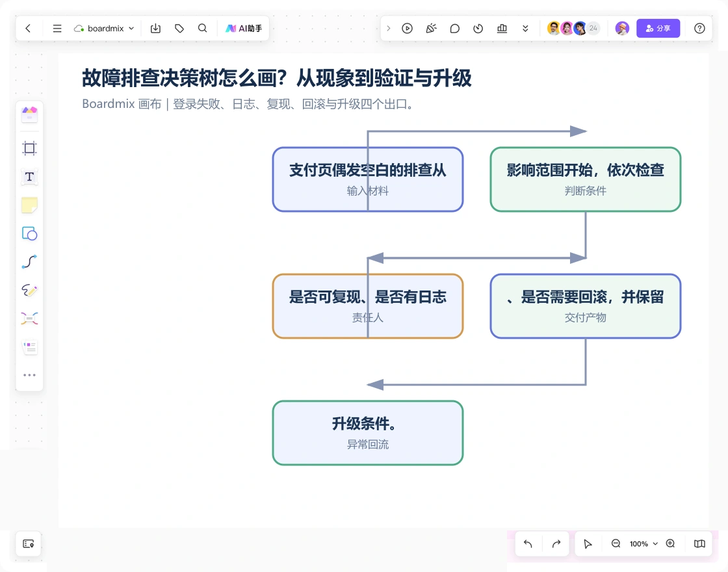The height and width of the screenshot is (572, 728).
Task: Open the comments bubble icon
Action: point(454,29)
